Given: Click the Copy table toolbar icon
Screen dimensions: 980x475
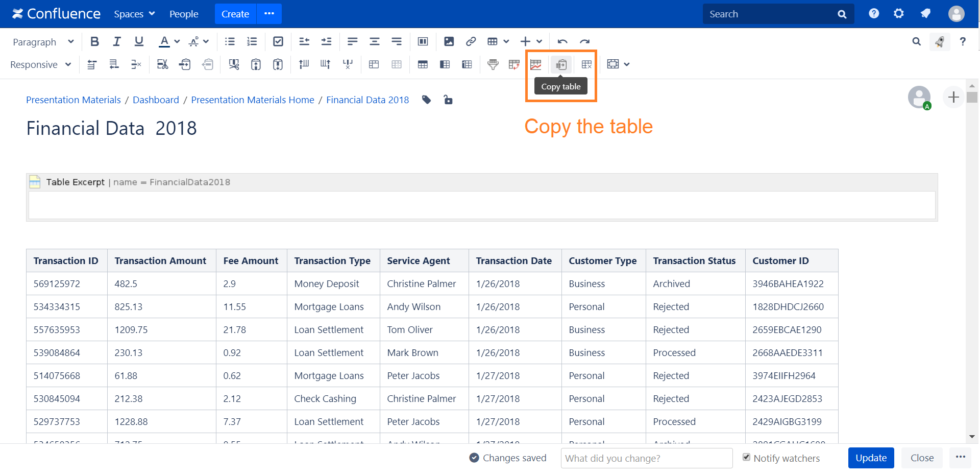Looking at the screenshot, I should [561, 64].
